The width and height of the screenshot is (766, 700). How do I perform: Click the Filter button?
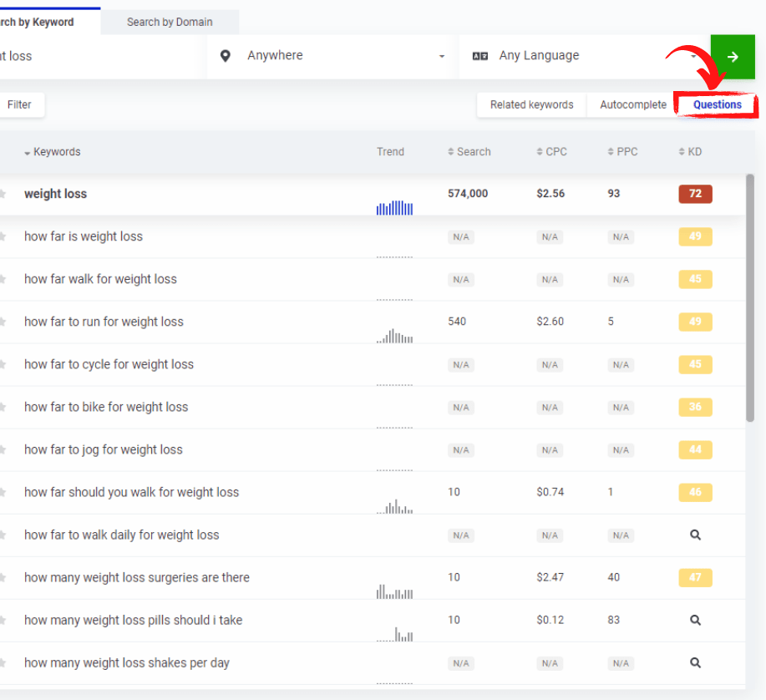pos(19,104)
